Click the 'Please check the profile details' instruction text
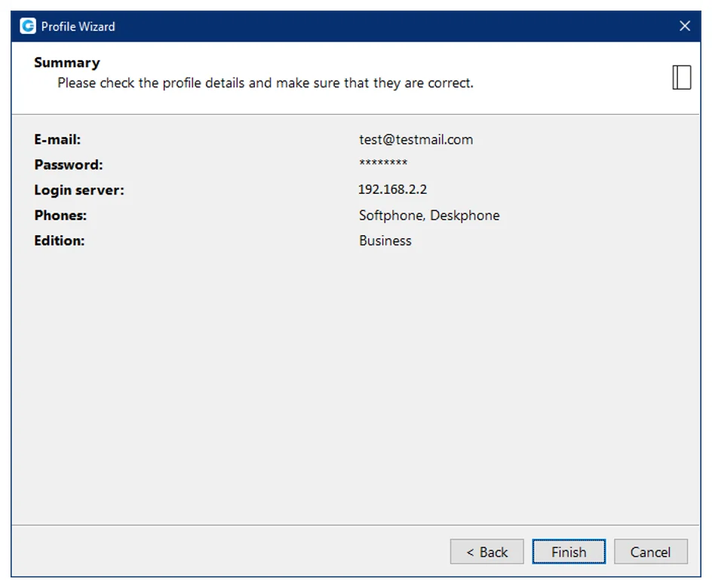712x588 pixels. 265,83
